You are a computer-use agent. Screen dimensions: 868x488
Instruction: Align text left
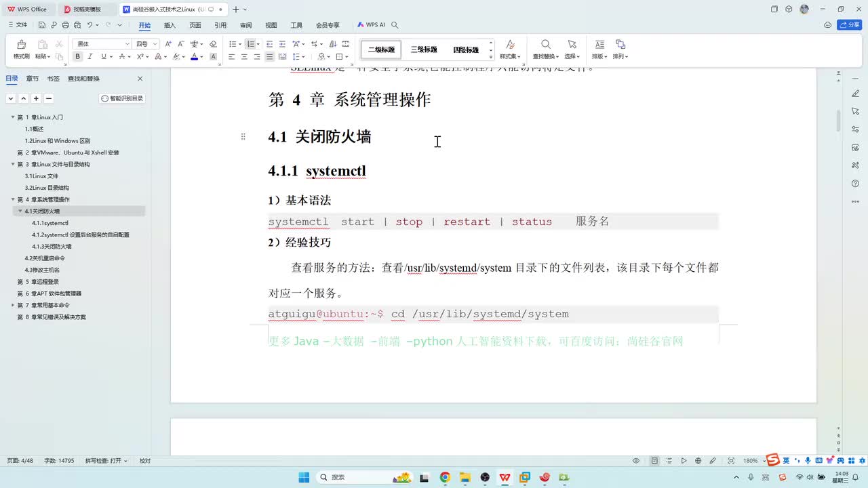pos(231,57)
